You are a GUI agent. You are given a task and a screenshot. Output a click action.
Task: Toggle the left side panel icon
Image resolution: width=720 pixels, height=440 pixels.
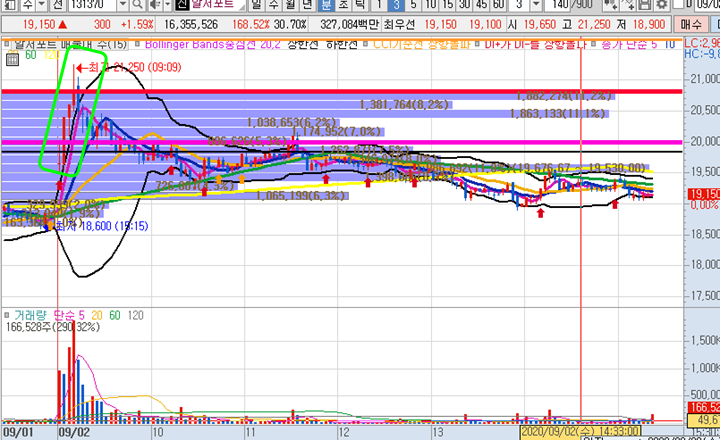(x=11, y=5)
